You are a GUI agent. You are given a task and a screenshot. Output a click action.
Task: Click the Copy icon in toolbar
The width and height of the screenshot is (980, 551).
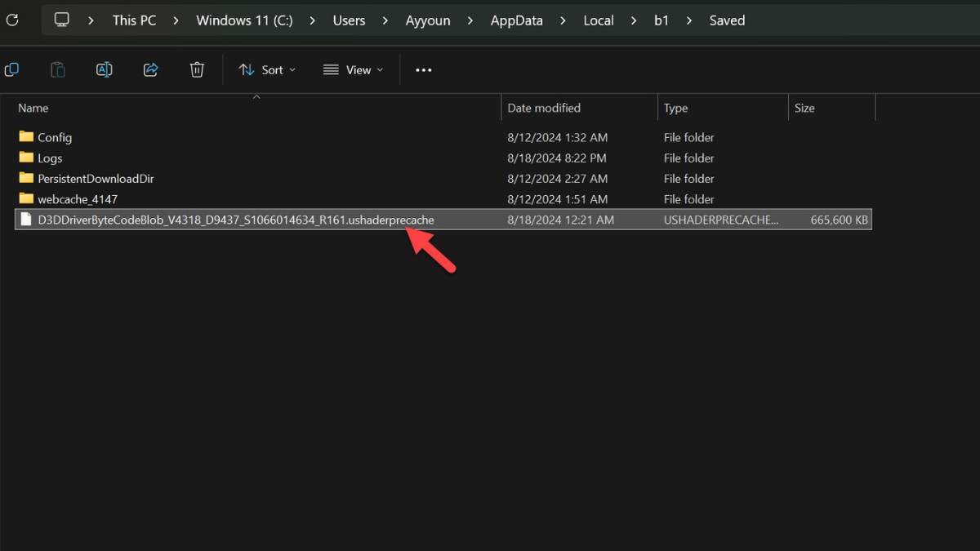tap(11, 70)
